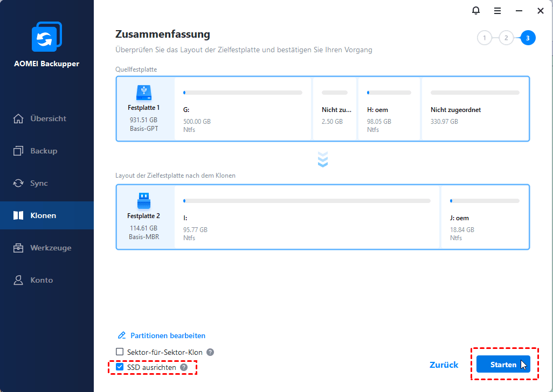
Task: Click the Starten button
Action: pos(503,364)
